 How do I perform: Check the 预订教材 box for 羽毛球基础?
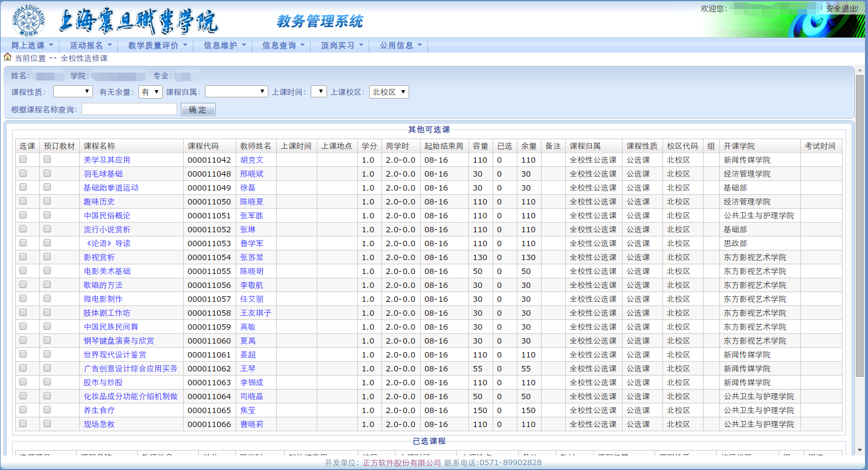(47, 174)
